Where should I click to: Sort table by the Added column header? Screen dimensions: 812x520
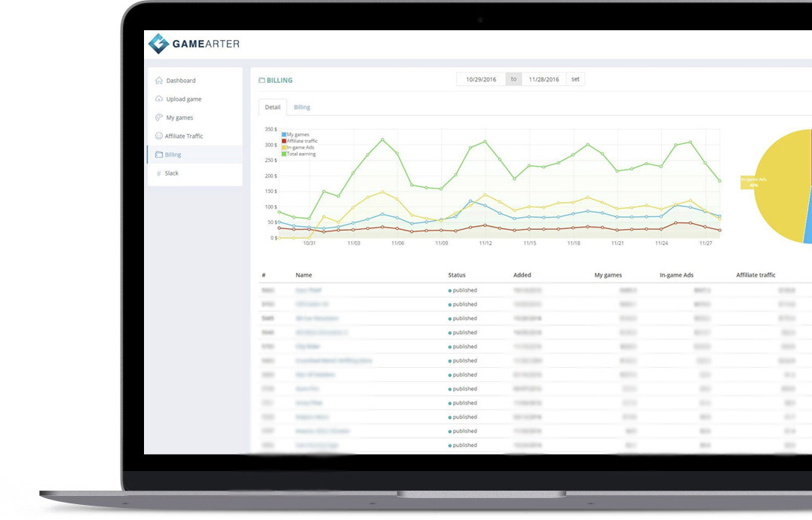coord(522,275)
